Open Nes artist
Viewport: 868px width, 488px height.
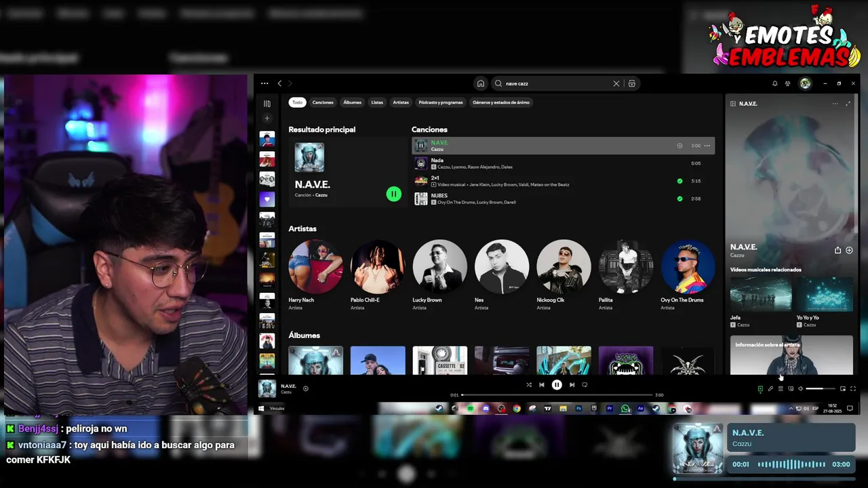tap(502, 274)
